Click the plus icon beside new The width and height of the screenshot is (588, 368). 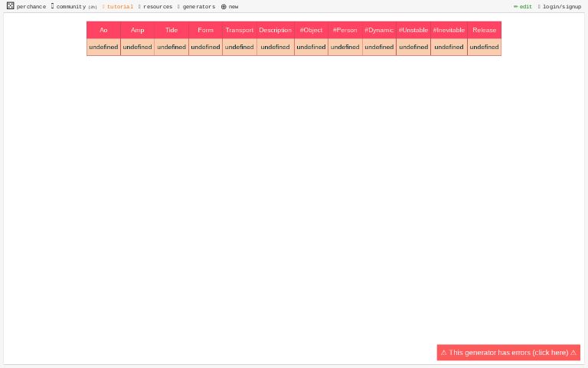pos(224,7)
